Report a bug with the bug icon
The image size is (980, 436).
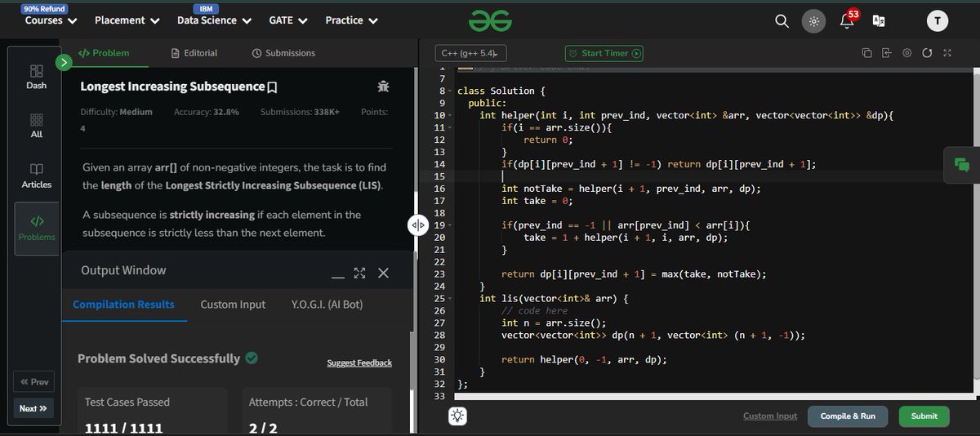[x=383, y=86]
